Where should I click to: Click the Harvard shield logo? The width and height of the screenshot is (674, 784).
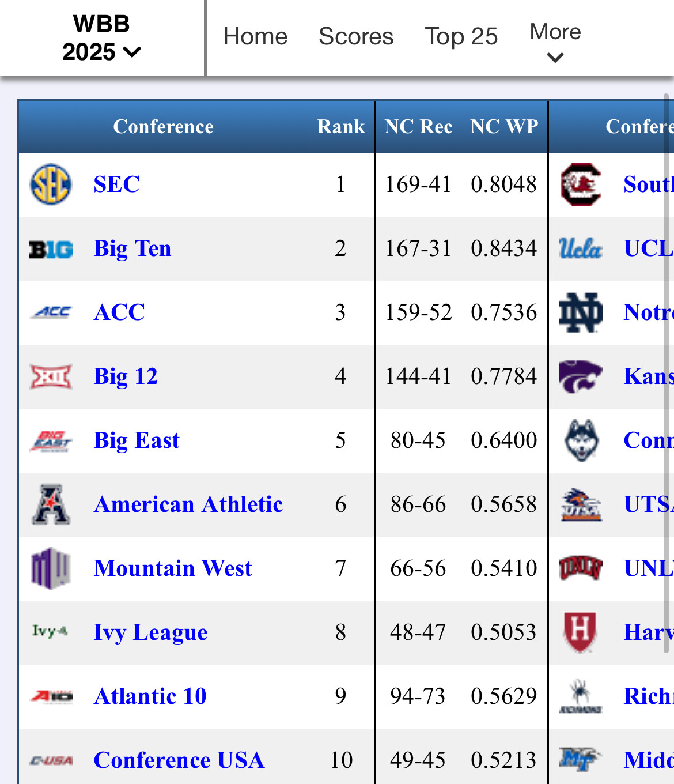click(580, 632)
